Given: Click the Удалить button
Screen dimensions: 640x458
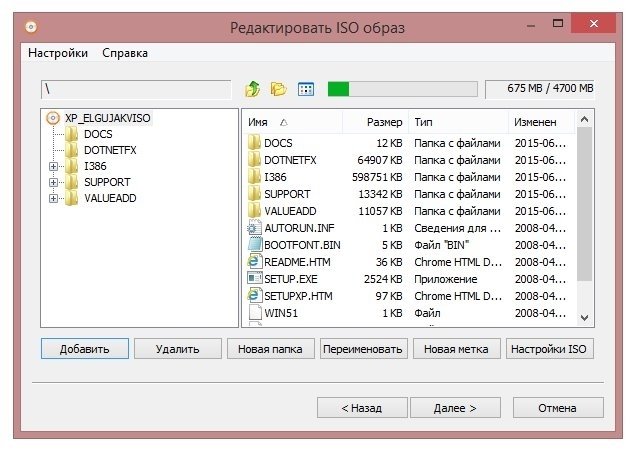Looking at the screenshot, I should (178, 349).
